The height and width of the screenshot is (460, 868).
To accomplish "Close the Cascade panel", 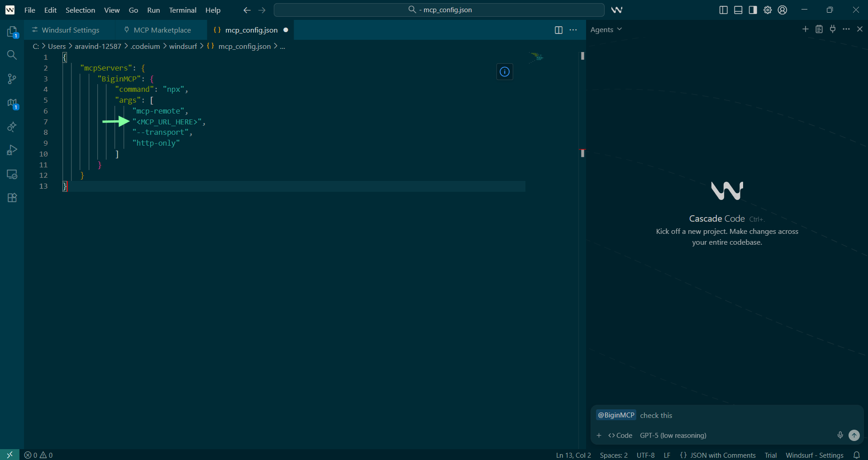I will click(x=860, y=29).
